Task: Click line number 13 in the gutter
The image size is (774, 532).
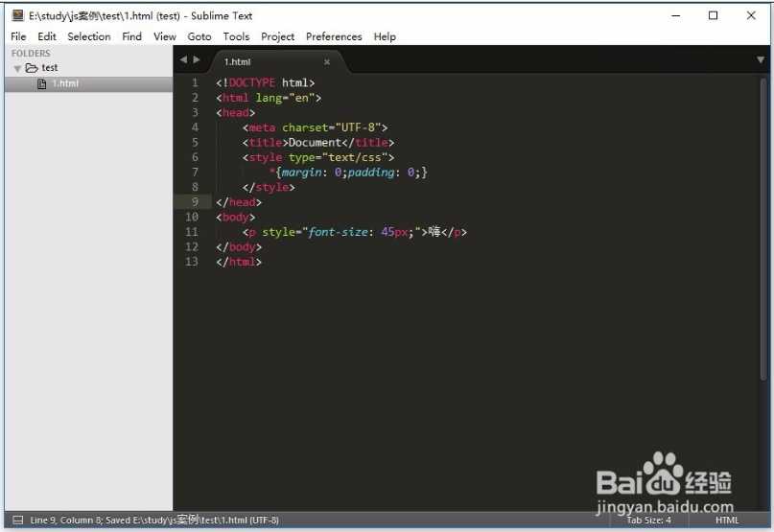Action: click(x=192, y=262)
